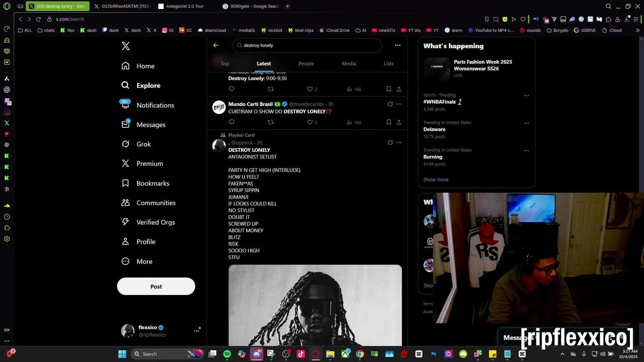
Task: Click Show more under What's happening
Action: (x=436, y=179)
